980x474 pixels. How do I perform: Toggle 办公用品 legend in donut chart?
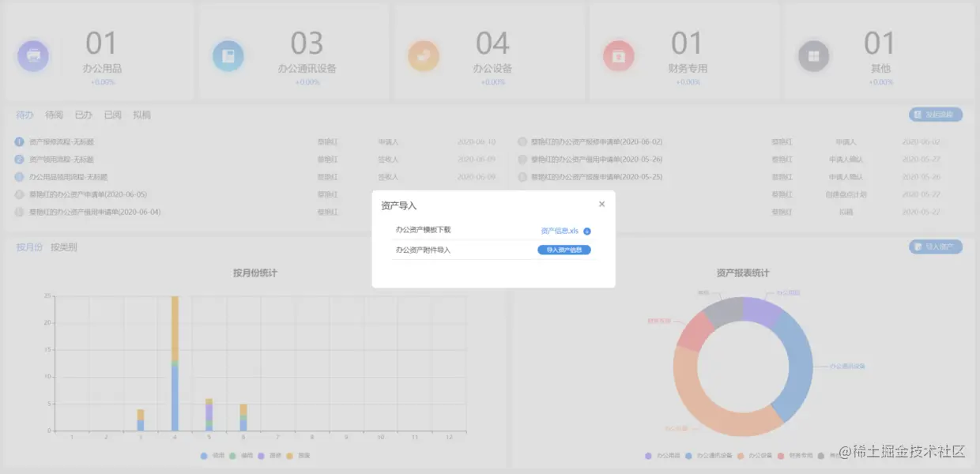point(661,456)
